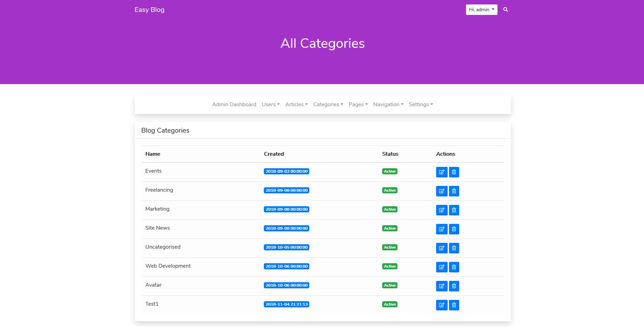Click the Easy Blog site title
Image resolution: width=644 pixels, height=327 pixels.
(x=149, y=9)
